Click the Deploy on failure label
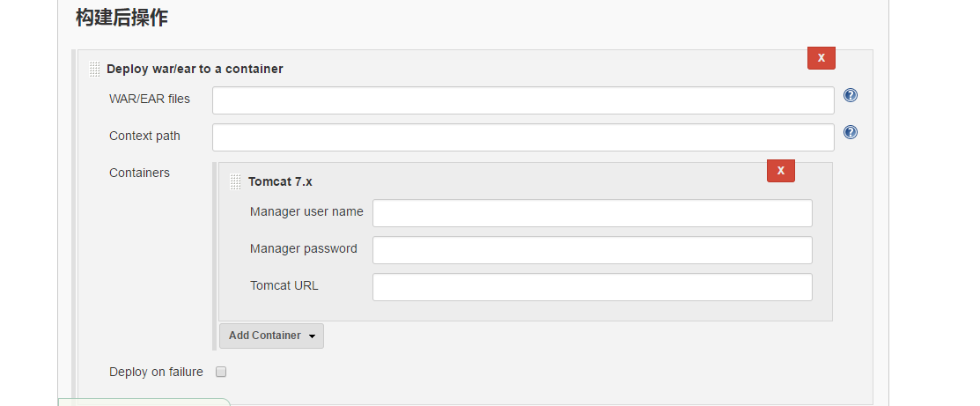 tap(156, 372)
